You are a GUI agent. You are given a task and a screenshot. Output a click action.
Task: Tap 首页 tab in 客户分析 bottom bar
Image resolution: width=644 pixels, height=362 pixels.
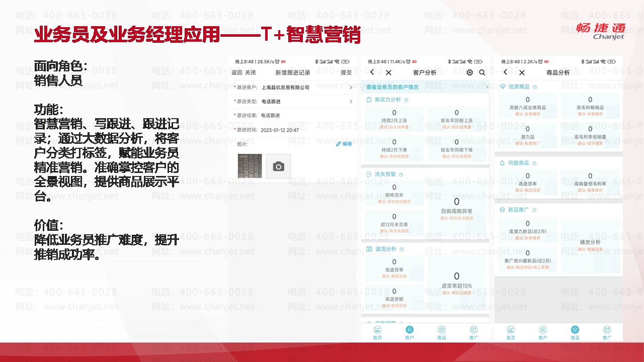pos(377,333)
